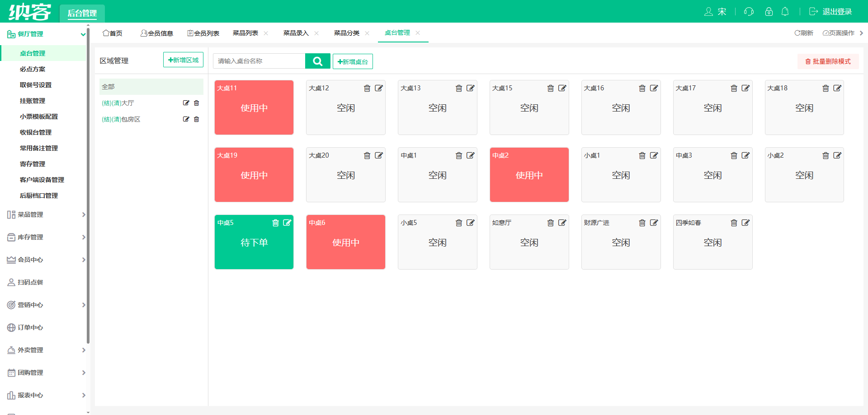Go to the 首页 tab
The image size is (868, 415).
113,33
